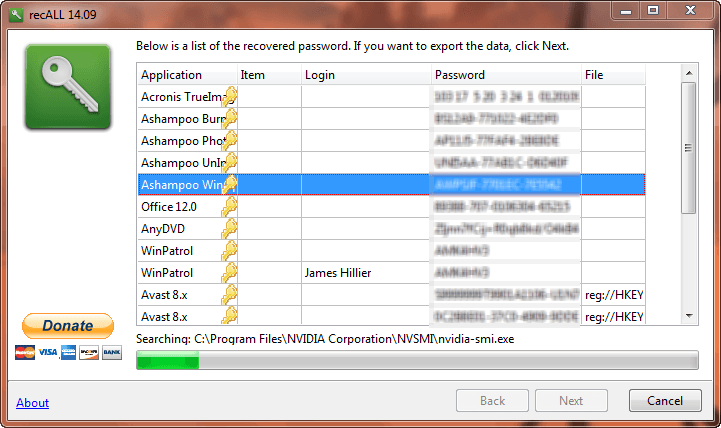721x428 pixels.
Task: Click reg://HKEY file cell in last row
Action: point(613,317)
